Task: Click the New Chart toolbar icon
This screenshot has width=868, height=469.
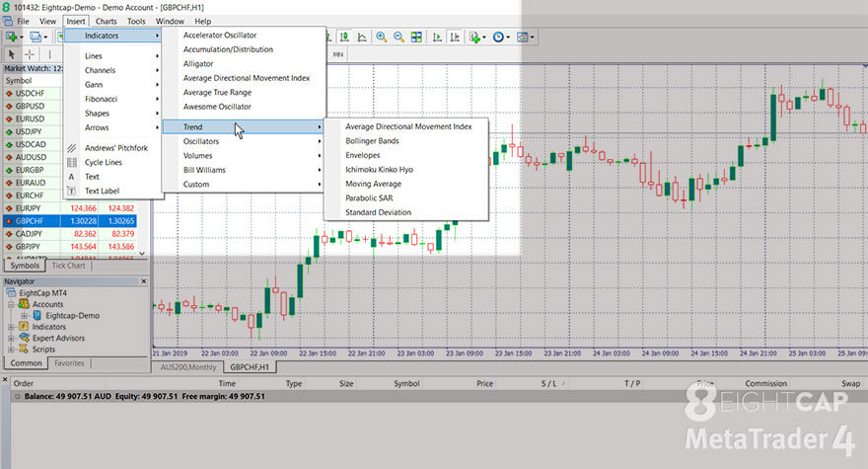Action: [x=11, y=38]
